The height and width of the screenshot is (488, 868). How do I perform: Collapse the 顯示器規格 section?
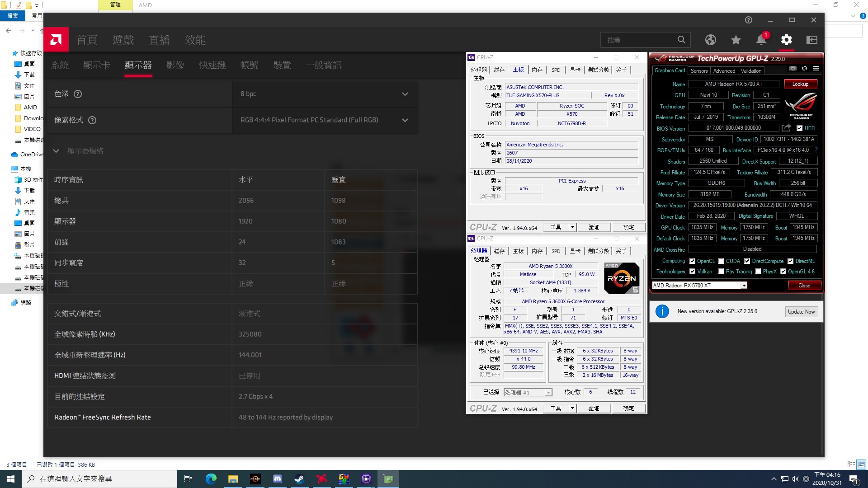click(56, 151)
